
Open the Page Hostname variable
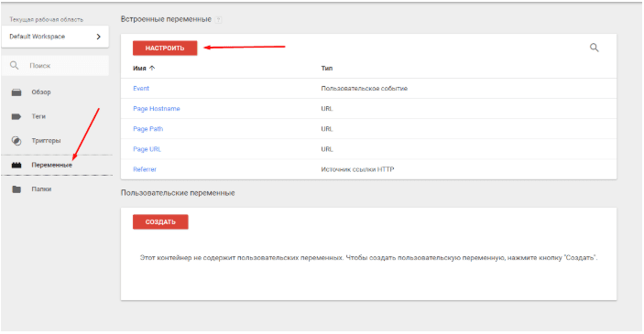(x=157, y=109)
